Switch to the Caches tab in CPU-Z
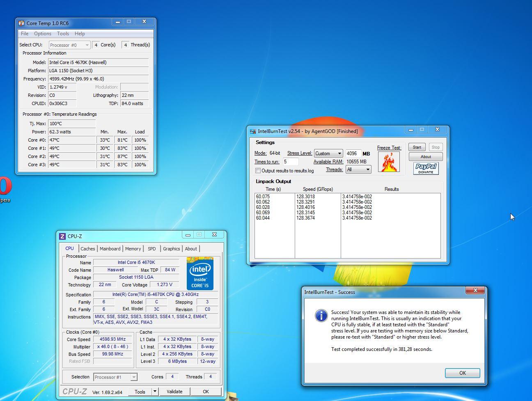 tap(87, 249)
